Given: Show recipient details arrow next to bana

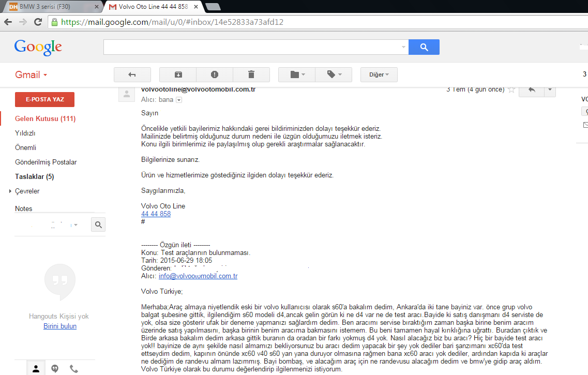Looking at the screenshot, I should [x=179, y=100].
